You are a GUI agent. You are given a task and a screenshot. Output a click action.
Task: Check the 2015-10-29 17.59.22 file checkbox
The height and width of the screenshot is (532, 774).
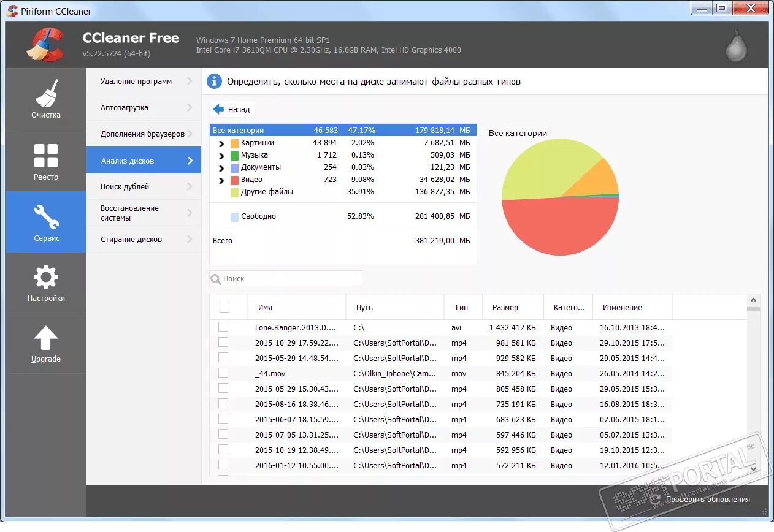point(223,342)
